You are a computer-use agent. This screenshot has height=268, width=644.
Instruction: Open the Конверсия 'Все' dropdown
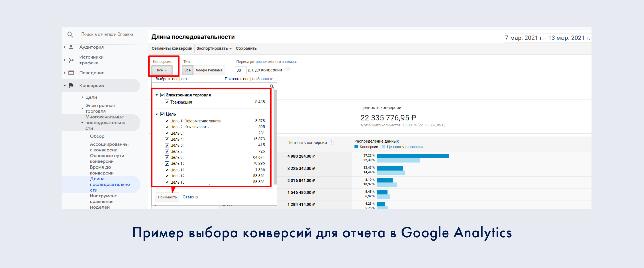click(162, 70)
